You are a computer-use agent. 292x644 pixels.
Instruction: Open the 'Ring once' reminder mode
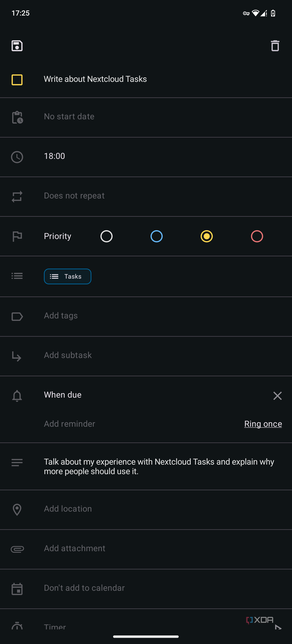(x=263, y=424)
